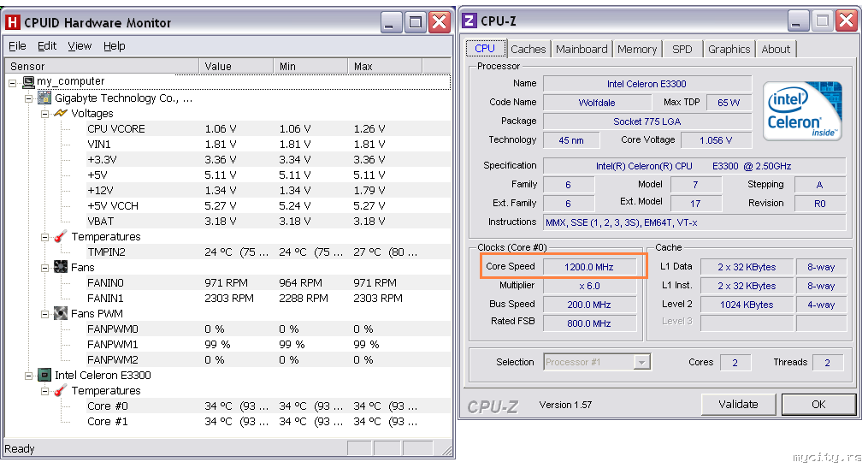868x468 pixels.
Task: Click the Validate button
Action: click(x=739, y=405)
